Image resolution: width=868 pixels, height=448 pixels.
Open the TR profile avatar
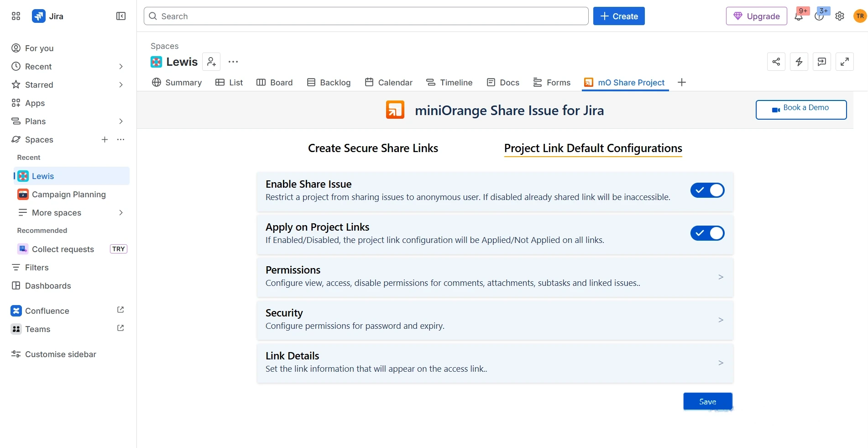(860, 16)
